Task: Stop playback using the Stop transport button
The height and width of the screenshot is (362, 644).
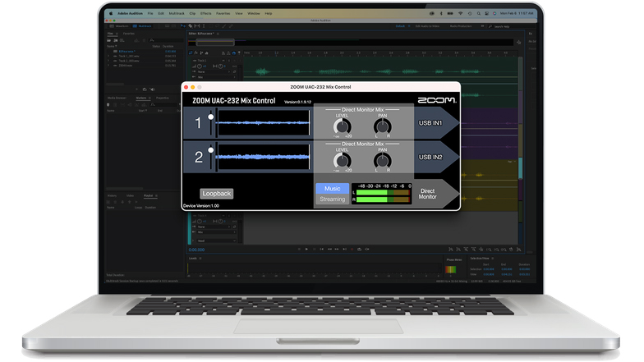Action: tap(299, 250)
